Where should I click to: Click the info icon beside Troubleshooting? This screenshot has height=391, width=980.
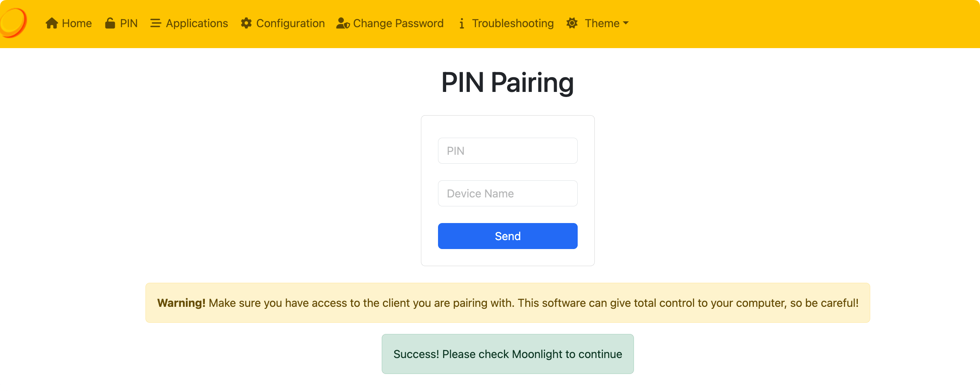(x=461, y=24)
